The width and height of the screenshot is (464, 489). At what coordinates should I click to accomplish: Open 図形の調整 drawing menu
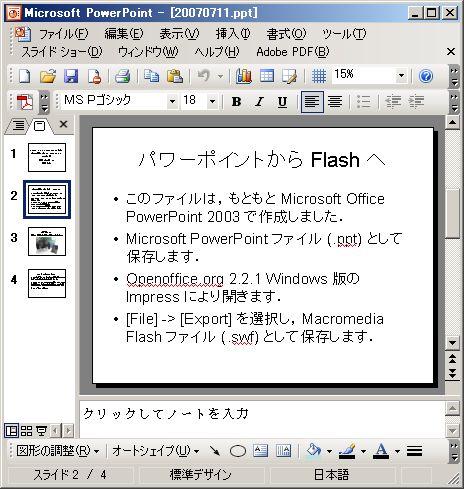[58, 451]
